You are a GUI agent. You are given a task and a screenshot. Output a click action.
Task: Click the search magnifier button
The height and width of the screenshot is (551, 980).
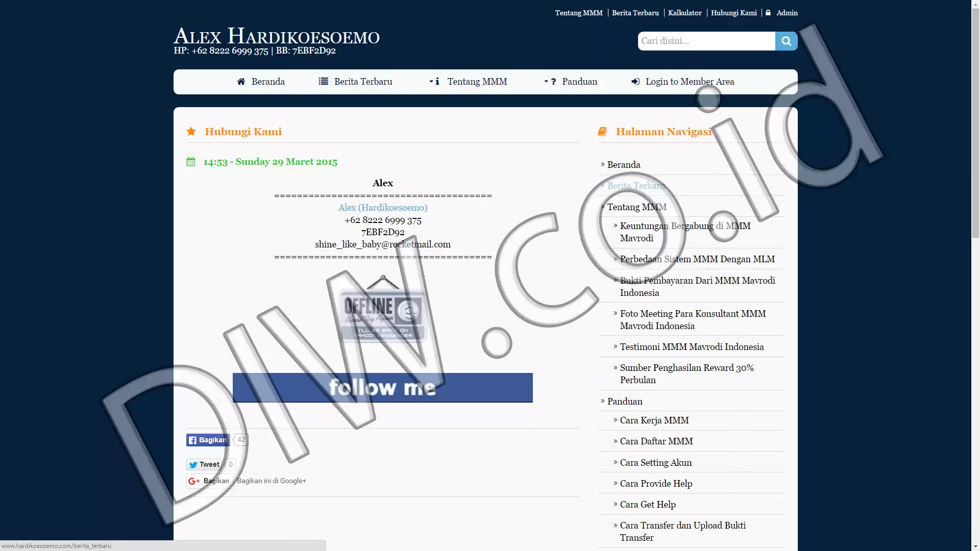(786, 41)
